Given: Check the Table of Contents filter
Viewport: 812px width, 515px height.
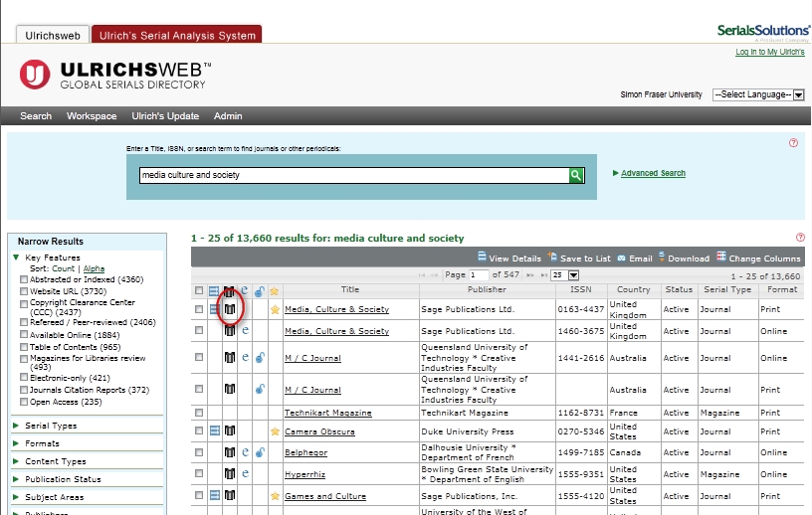Looking at the screenshot, I should tap(24, 347).
